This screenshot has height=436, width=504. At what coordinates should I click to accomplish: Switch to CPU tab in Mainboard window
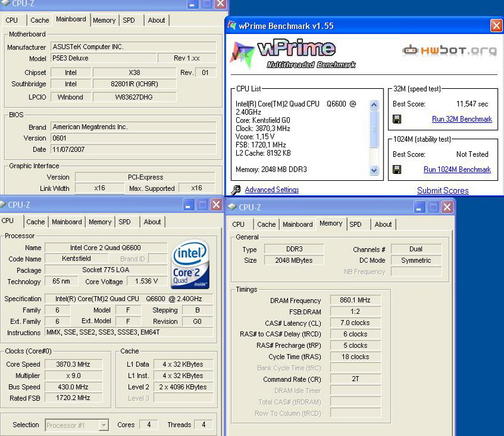(12, 20)
